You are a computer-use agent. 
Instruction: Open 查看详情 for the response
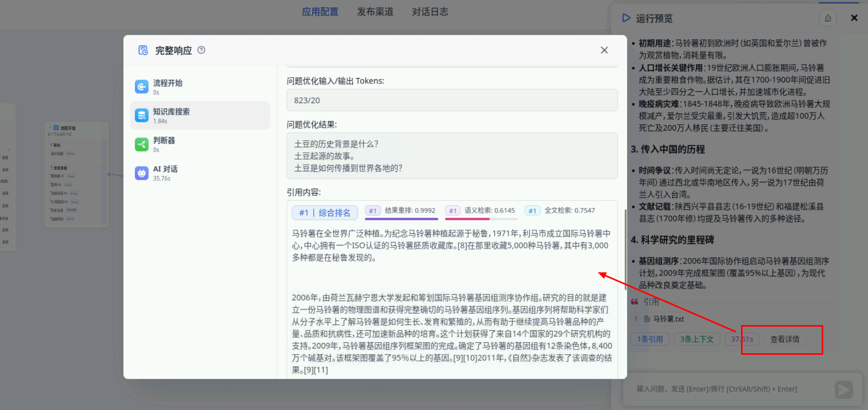tap(785, 339)
